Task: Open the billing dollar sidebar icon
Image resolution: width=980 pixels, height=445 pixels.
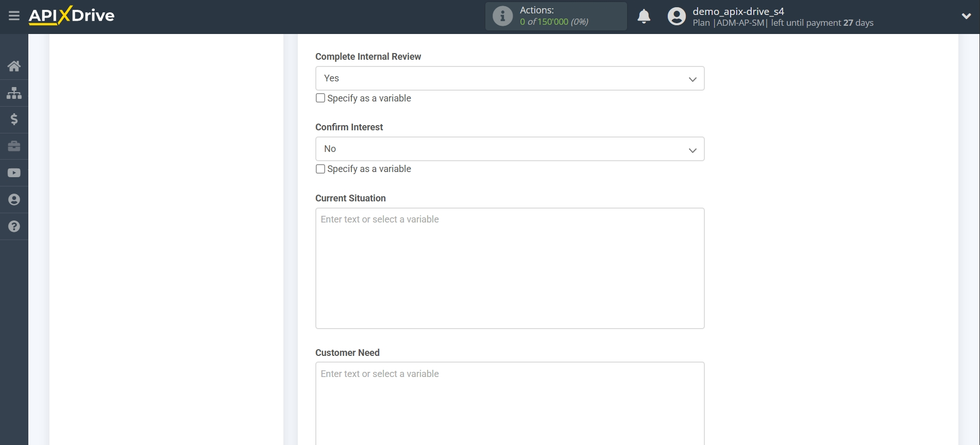Action: tap(14, 119)
